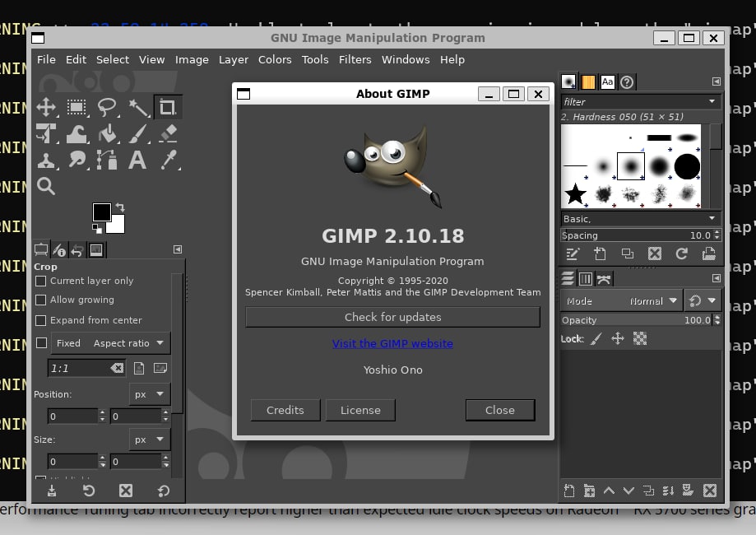Screen dimensions: 756x535
Task: Select the Color Picker tool
Action: tap(169, 160)
